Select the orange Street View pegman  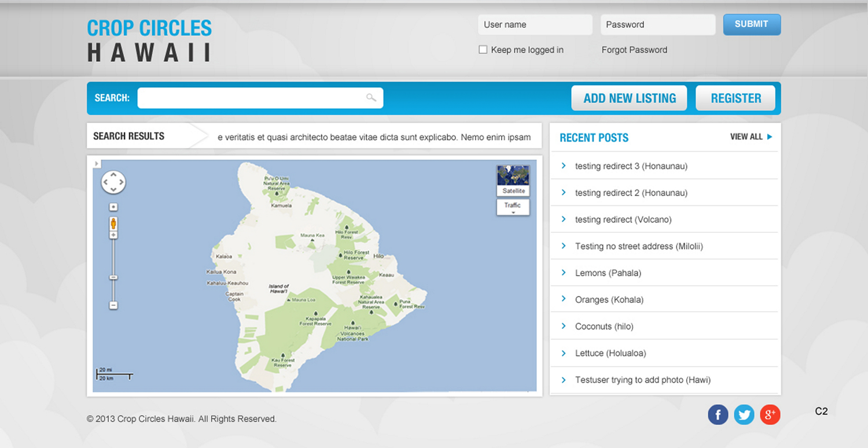(113, 224)
